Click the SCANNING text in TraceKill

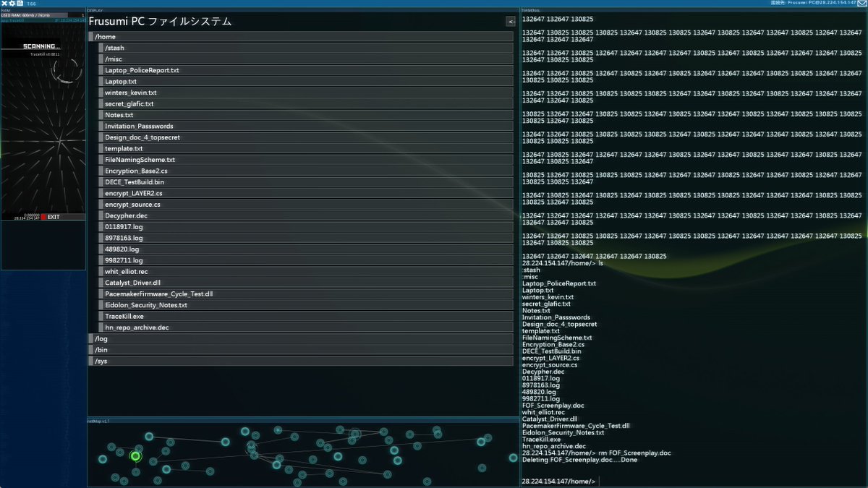point(42,46)
